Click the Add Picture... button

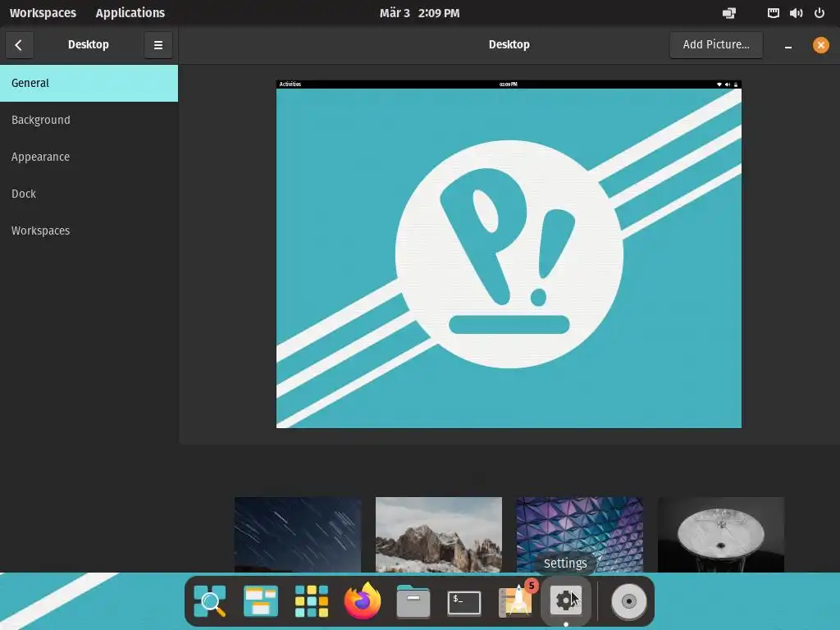point(715,45)
